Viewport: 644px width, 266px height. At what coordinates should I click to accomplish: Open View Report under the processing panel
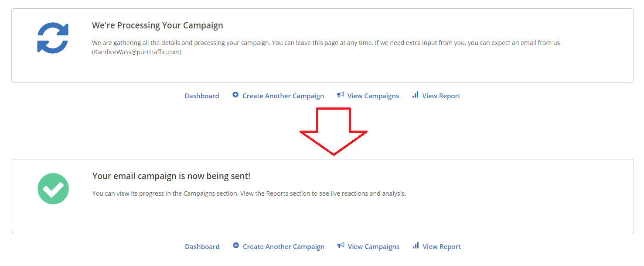click(x=441, y=96)
